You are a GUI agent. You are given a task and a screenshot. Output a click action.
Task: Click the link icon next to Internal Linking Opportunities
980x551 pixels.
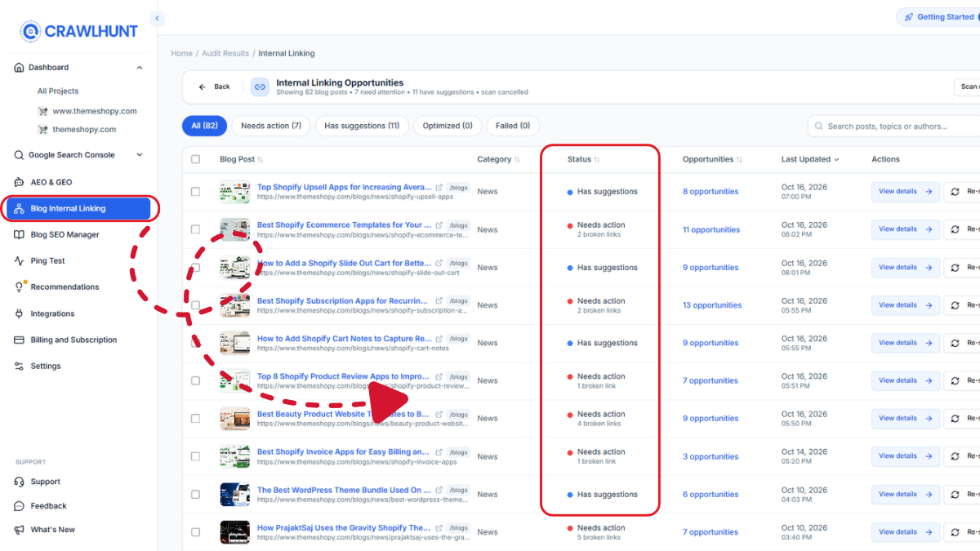coord(260,87)
